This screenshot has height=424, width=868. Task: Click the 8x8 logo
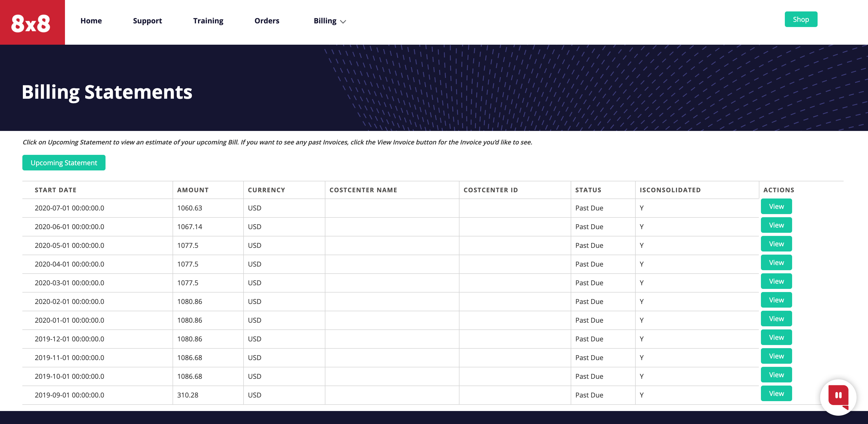point(32,22)
